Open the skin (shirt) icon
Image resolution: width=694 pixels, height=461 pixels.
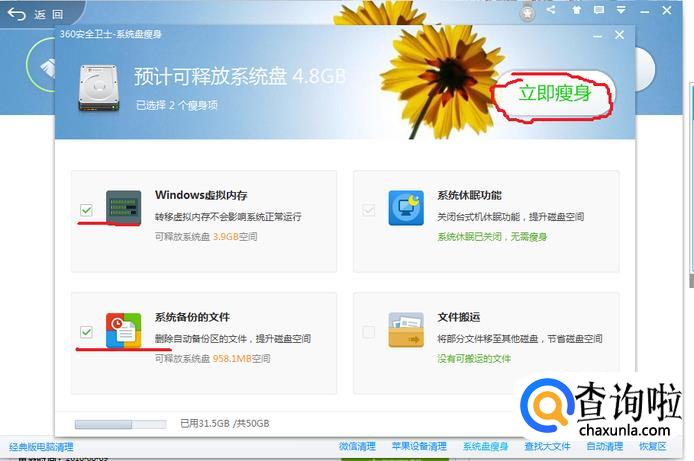pos(576,10)
